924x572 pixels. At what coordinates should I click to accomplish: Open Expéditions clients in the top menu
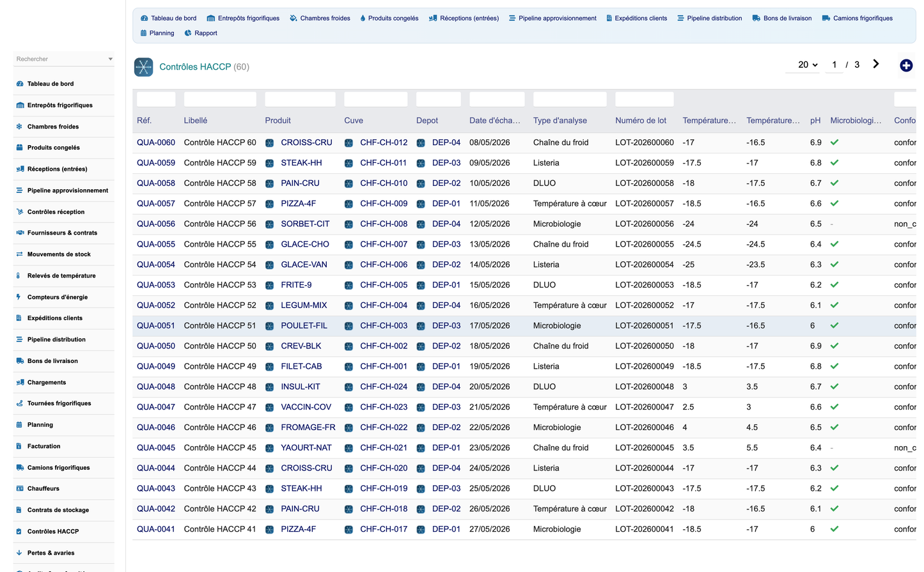pyautogui.click(x=636, y=19)
